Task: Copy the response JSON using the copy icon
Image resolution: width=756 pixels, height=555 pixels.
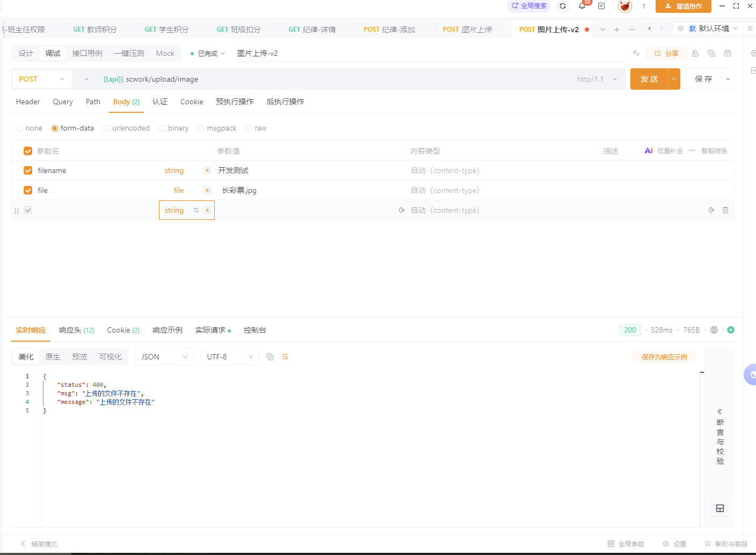Action: point(270,356)
